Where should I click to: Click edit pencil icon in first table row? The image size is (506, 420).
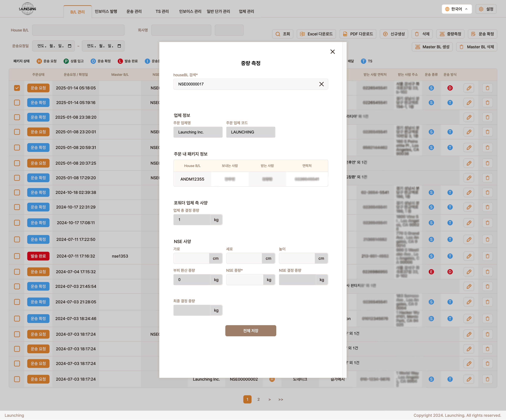pos(469,88)
